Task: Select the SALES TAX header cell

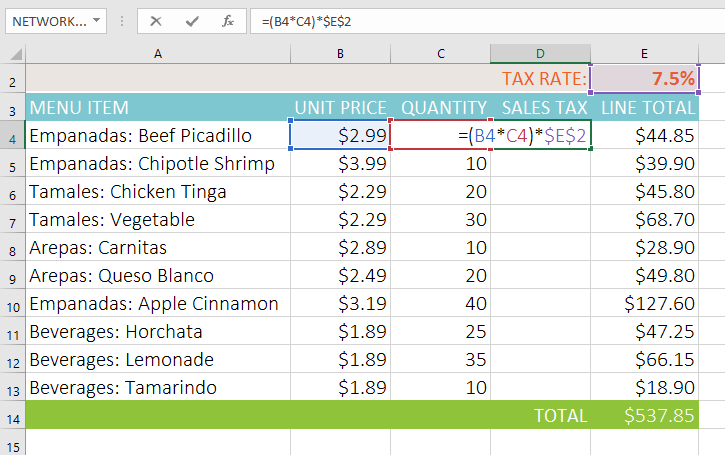Action: tap(540, 108)
